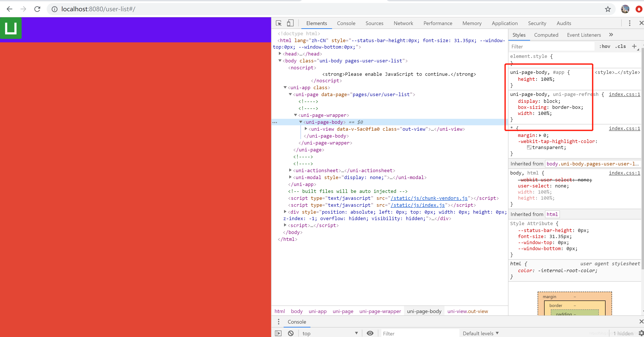Close the DevTools panel
644x337 pixels.
coord(641,23)
